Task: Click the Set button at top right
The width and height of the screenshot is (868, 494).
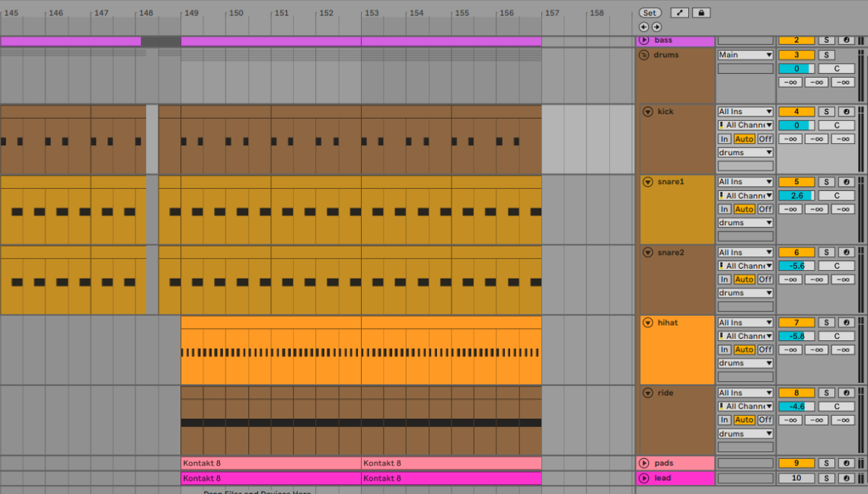Action: [649, 12]
